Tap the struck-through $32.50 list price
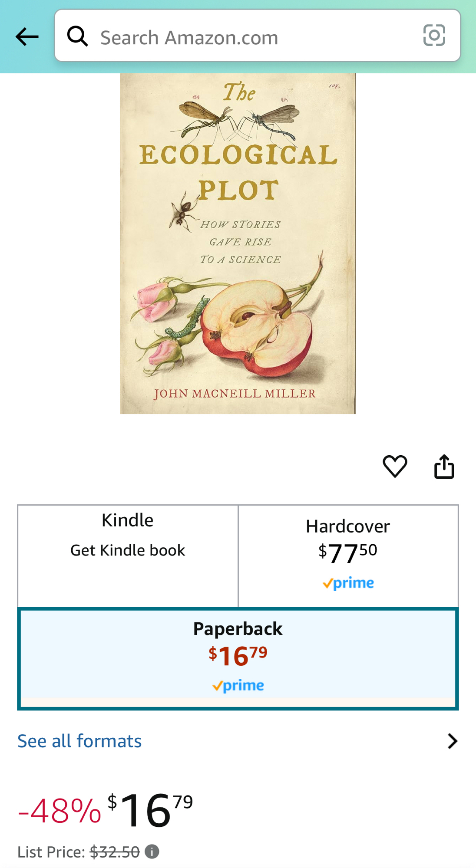This screenshot has height=868, width=476. tap(115, 852)
